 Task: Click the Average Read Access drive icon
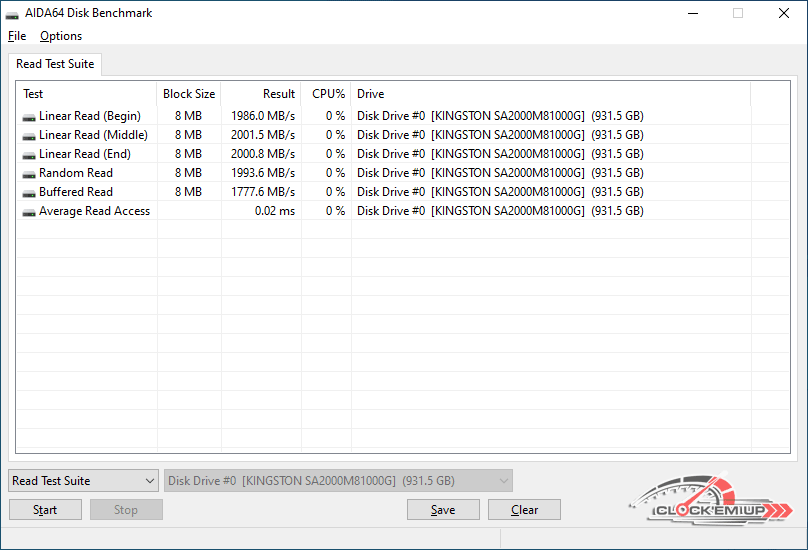[29, 211]
